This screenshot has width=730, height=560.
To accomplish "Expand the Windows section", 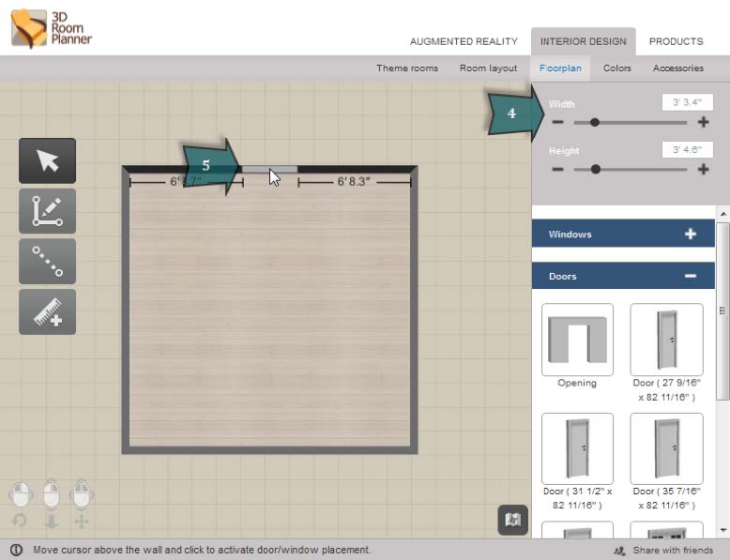I will tap(623, 234).
